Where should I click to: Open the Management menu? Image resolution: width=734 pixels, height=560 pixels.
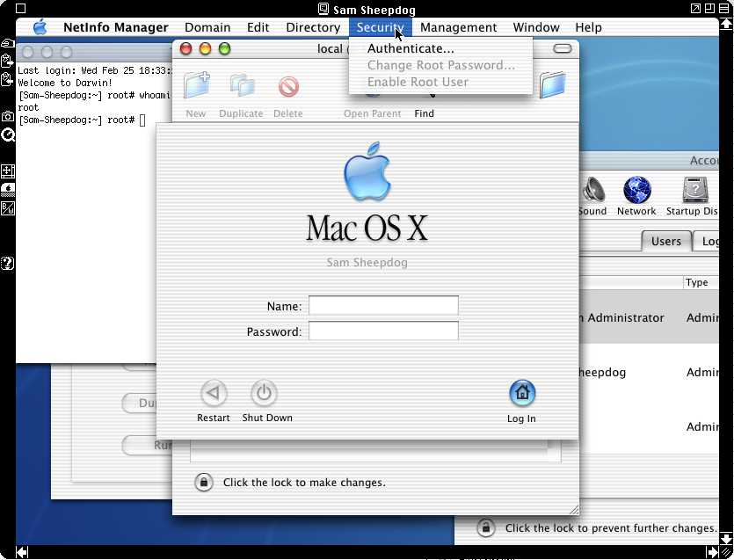(x=458, y=27)
